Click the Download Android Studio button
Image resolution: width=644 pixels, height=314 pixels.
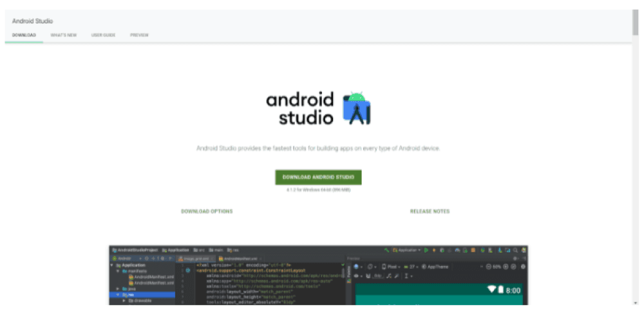318,177
